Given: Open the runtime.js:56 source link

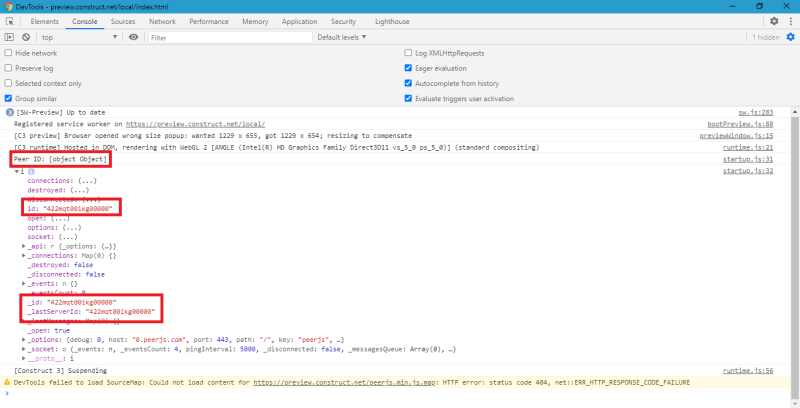Looking at the screenshot, I should pyautogui.click(x=748, y=371).
